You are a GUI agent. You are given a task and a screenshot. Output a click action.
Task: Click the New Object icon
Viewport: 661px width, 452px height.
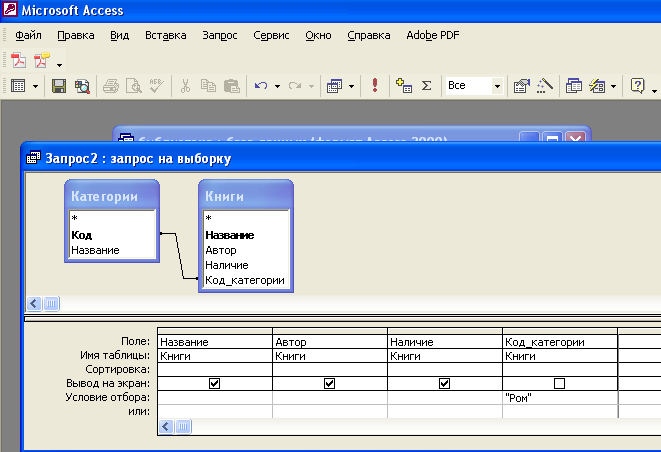tap(597, 86)
